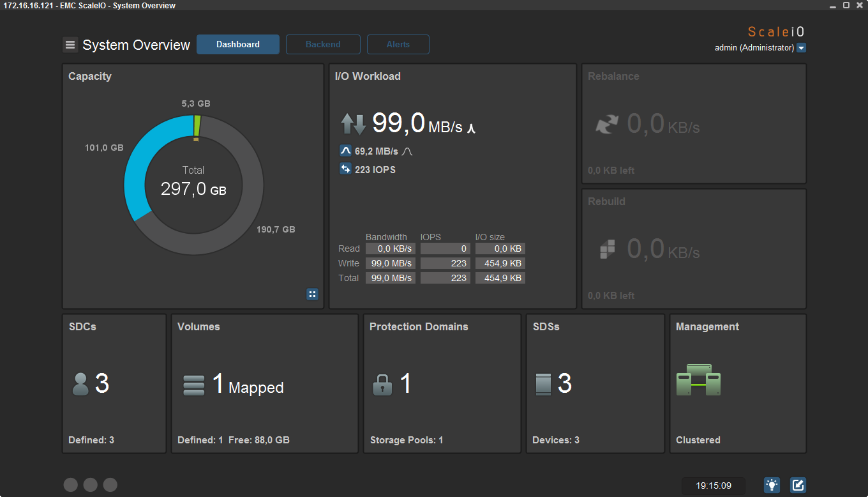Click the SDCs user icon
This screenshot has width=868, height=497.
tap(80, 384)
